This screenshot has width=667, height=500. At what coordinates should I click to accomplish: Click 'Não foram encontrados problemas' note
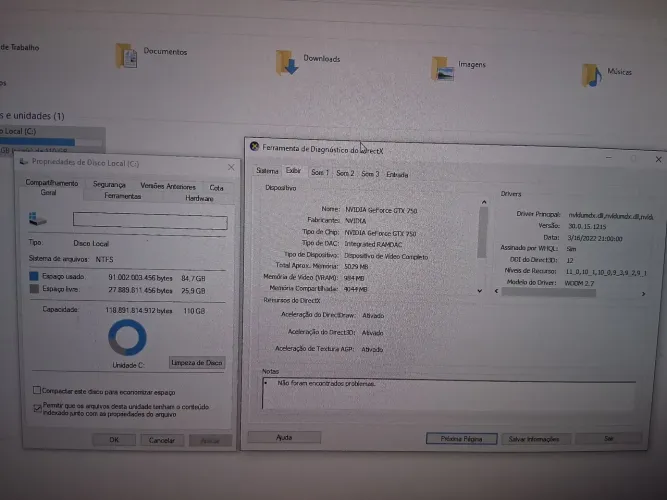326,383
